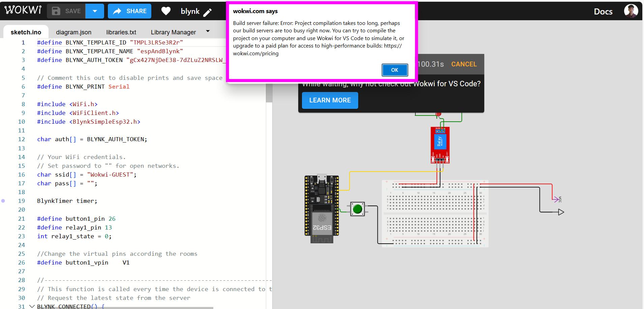Expand the file tabs dropdown arrow
644x309 pixels.
pos(208,31)
